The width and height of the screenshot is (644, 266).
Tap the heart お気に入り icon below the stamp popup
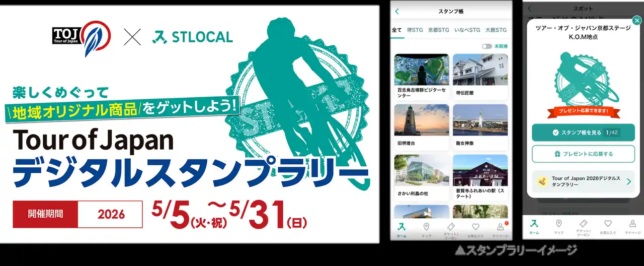(608, 226)
